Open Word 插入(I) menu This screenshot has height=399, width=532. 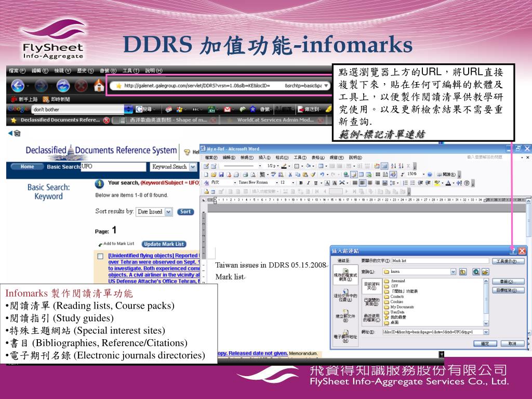[x=264, y=157]
